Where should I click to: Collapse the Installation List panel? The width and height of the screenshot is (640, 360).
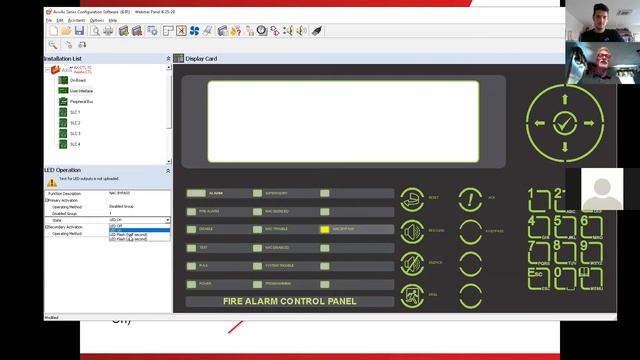[168, 59]
